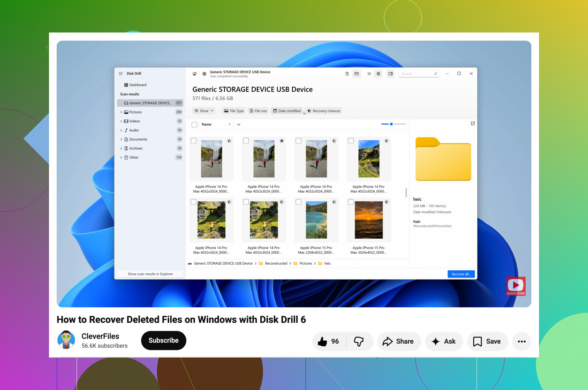
Task: Click the scan completed checkmark icon
Action: coord(204,74)
